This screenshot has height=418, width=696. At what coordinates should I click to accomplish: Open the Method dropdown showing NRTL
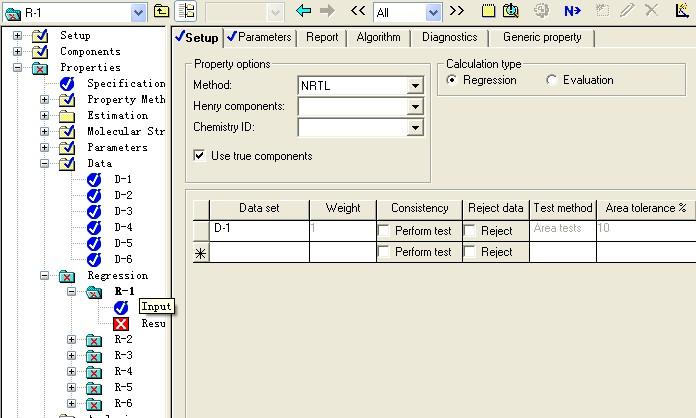pos(415,85)
